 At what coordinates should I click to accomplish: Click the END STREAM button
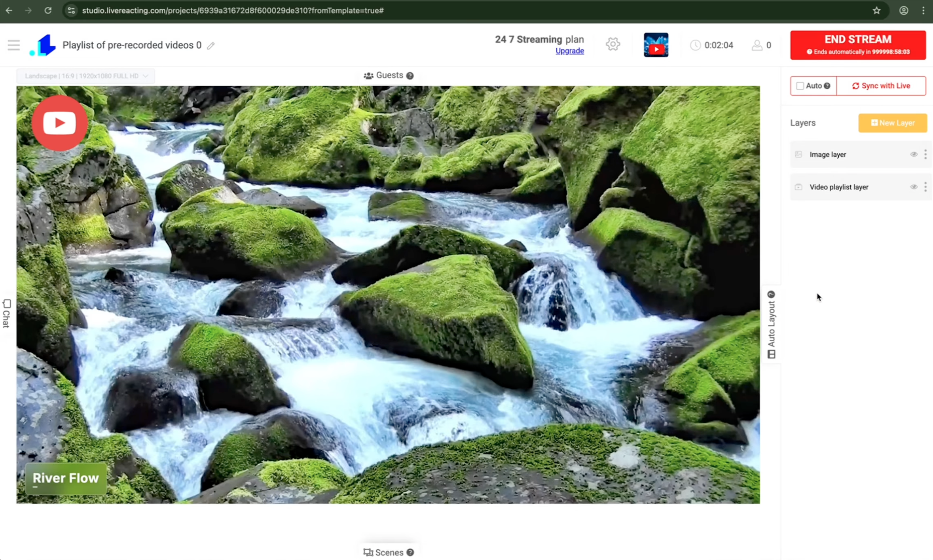pyautogui.click(x=857, y=45)
